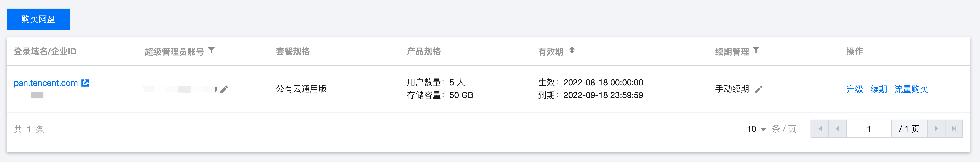This screenshot has height=162, width=980.
Task: Go to next page arrow
Action: coord(936,129)
